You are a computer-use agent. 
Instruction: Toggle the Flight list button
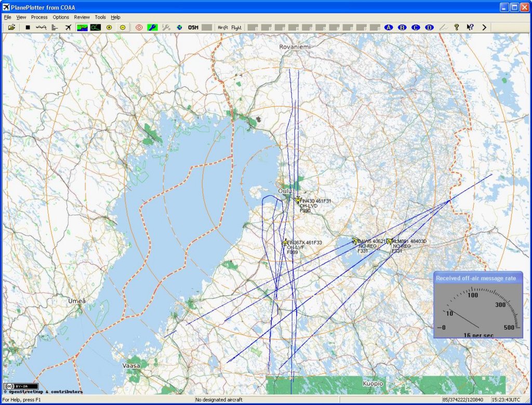[236, 28]
